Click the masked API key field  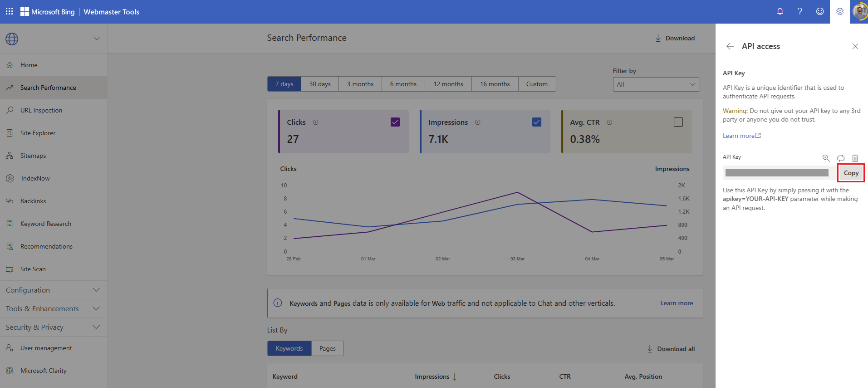click(x=777, y=173)
